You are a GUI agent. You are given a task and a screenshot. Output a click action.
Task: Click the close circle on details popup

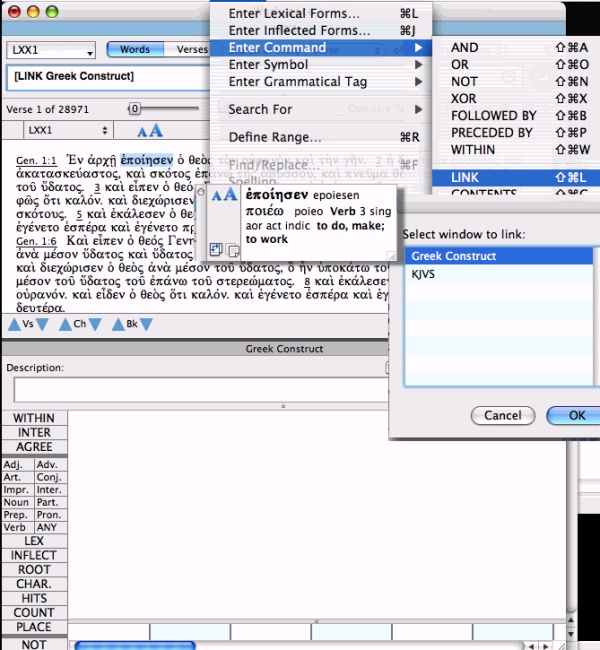pos(201,192)
